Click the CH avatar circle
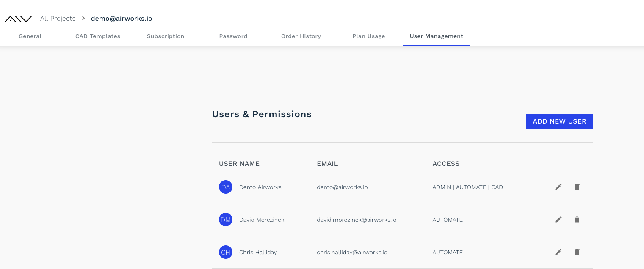 pyautogui.click(x=226, y=252)
